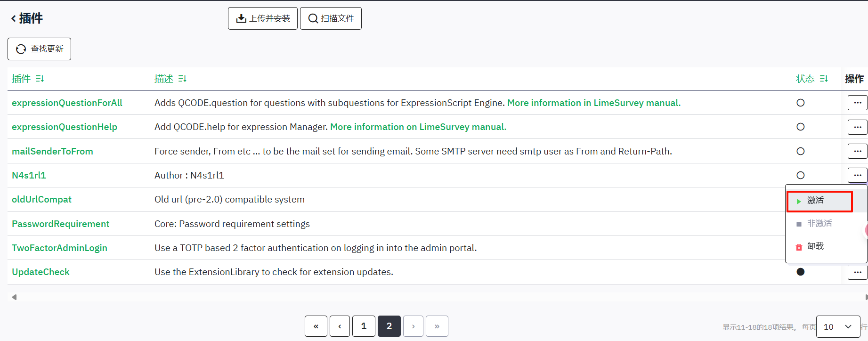Open the expressionQuestionForAll plugin
The width and height of the screenshot is (868, 341).
click(x=67, y=103)
